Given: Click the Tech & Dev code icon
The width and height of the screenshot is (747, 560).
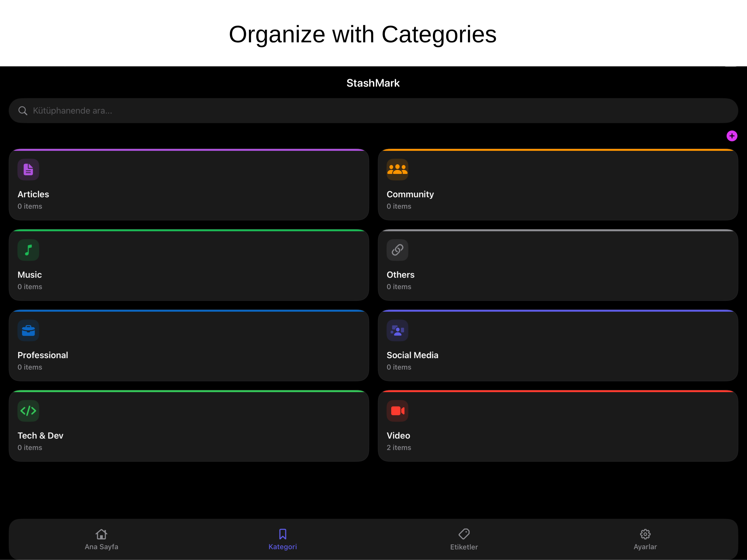Looking at the screenshot, I should [29, 411].
